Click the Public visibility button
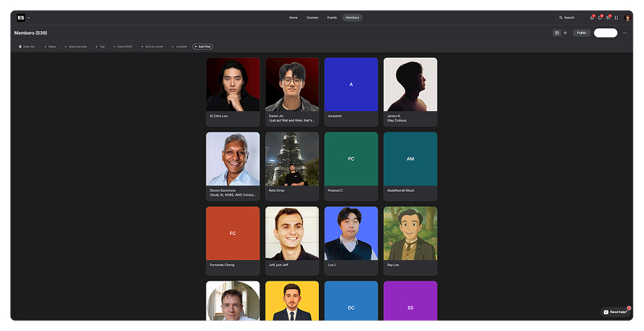644x331 pixels. [x=582, y=33]
